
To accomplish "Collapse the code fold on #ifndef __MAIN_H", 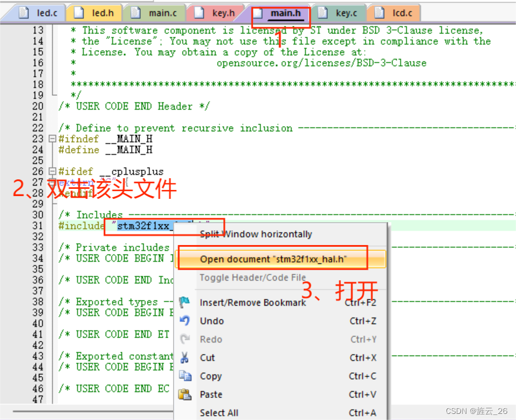I will coord(51,139).
